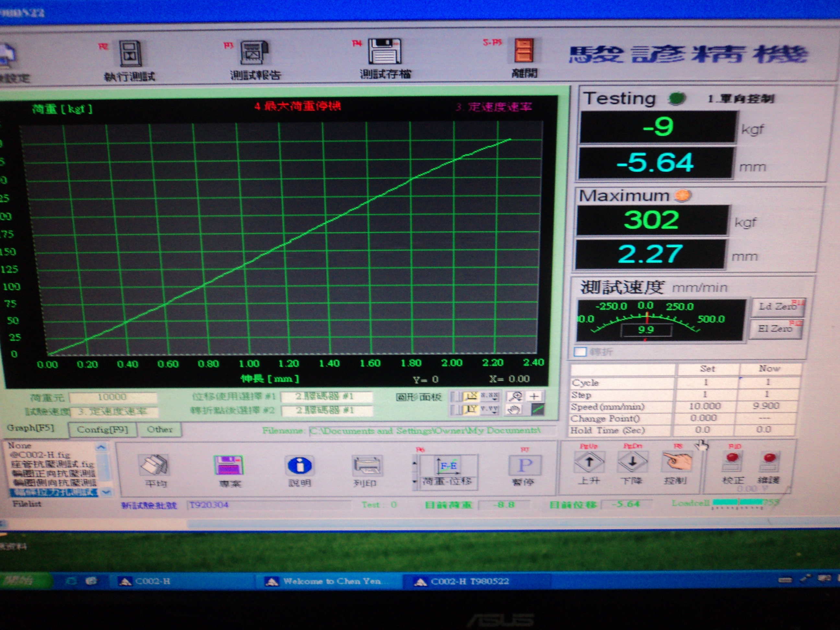Click the 測試存檔 save test floppy icon

(x=384, y=51)
